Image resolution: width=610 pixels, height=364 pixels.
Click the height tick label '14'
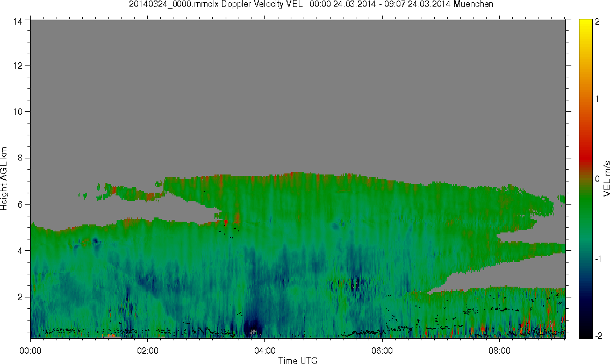[18, 22]
